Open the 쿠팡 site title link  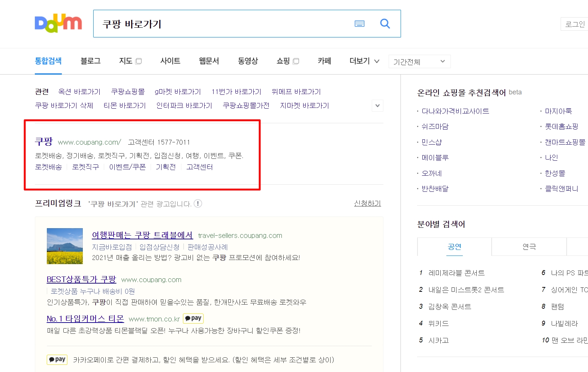[x=44, y=142]
